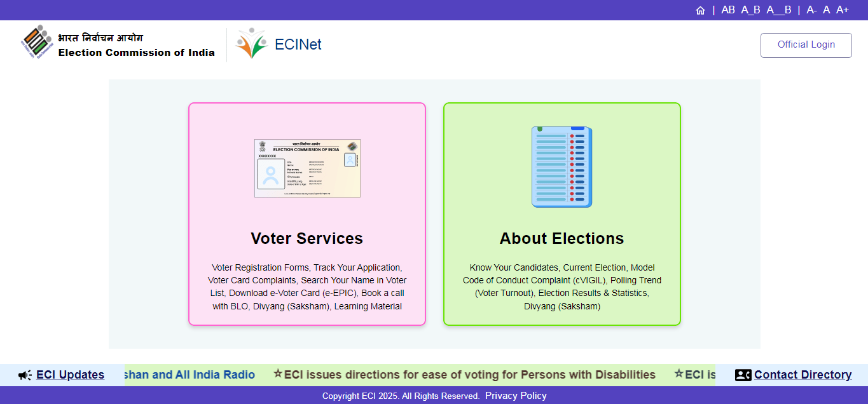The image size is (868, 404).
Task: Open the About Elections heading
Action: tap(561, 238)
